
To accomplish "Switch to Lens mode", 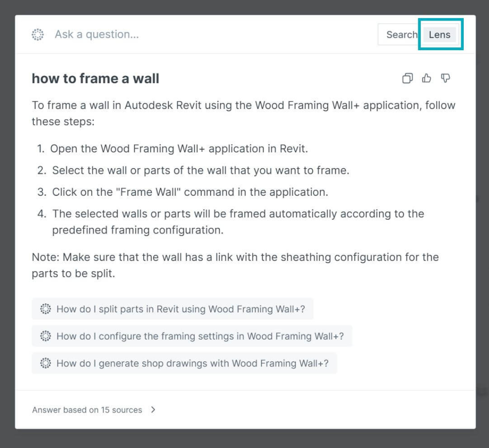I will [x=439, y=35].
